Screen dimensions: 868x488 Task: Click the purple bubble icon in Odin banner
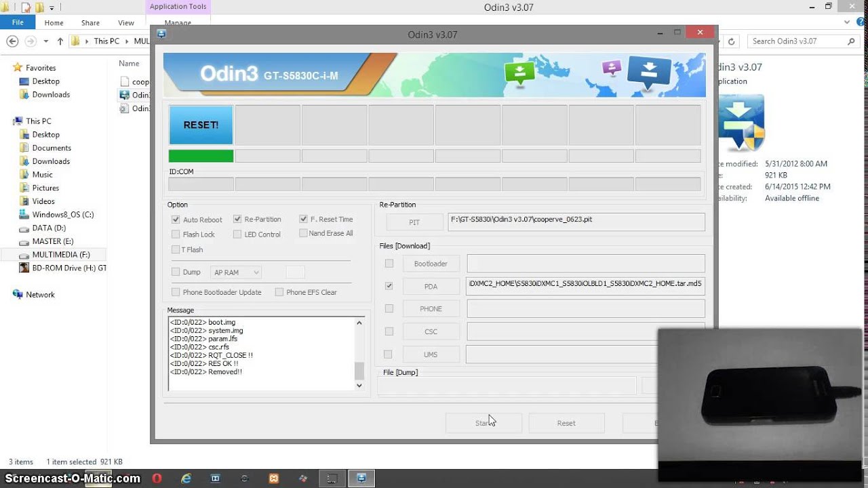coord(612,68)
